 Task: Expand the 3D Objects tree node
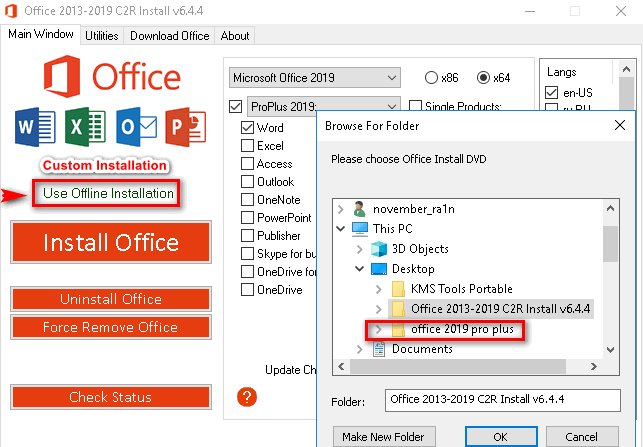360,249
